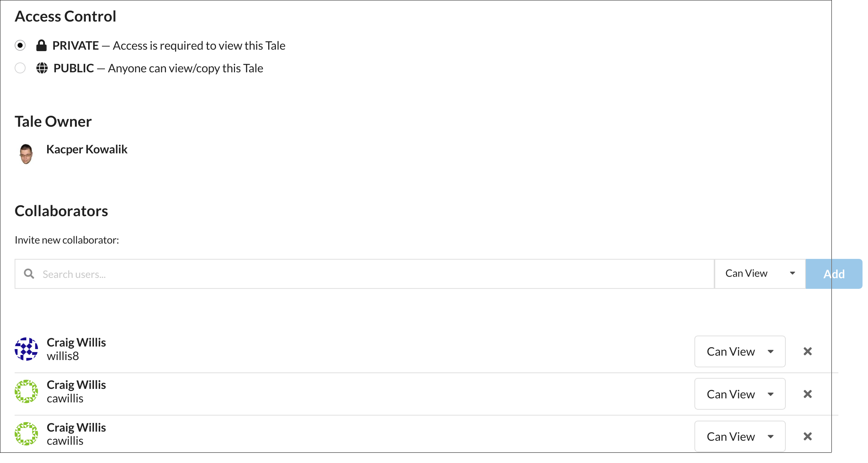Open the Can View dropdown beside Add
The width and height of the screenshot is (868, 463).
point(759,273)
